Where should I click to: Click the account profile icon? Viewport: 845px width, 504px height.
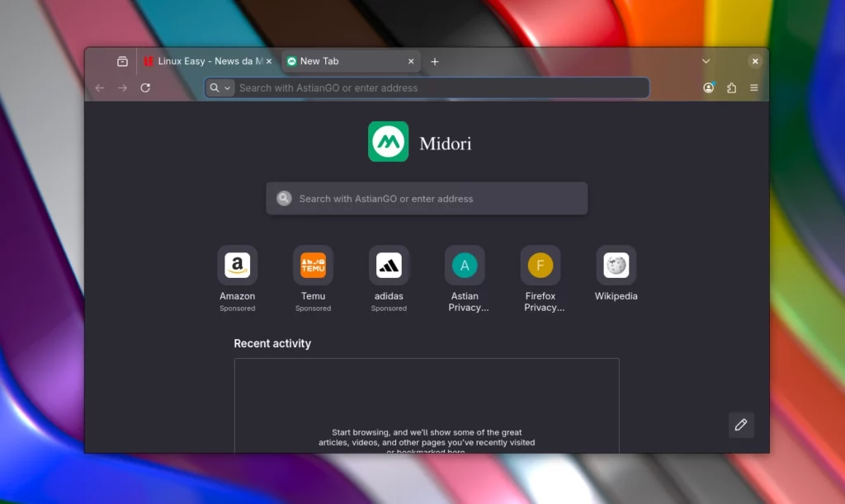pos(708,87)
